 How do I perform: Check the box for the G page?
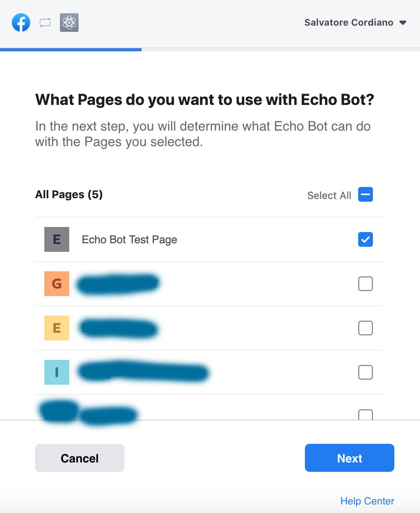click(366, 284)
